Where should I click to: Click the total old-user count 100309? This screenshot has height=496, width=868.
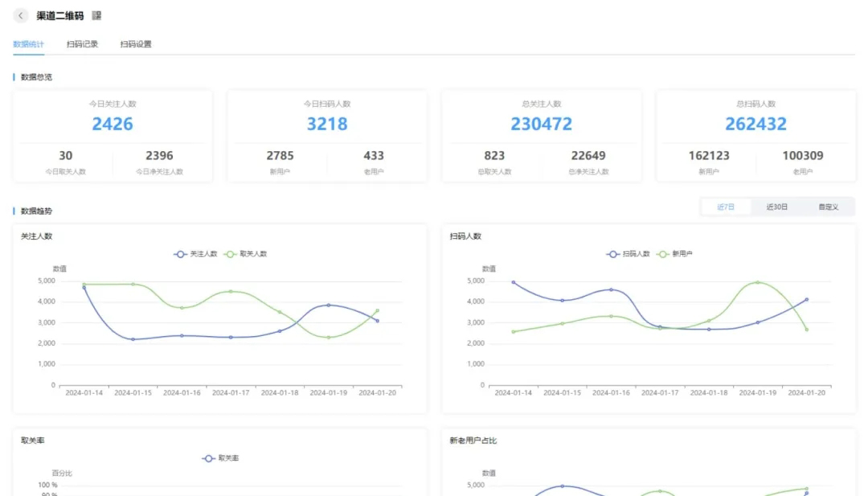click(x=803, y=156)
